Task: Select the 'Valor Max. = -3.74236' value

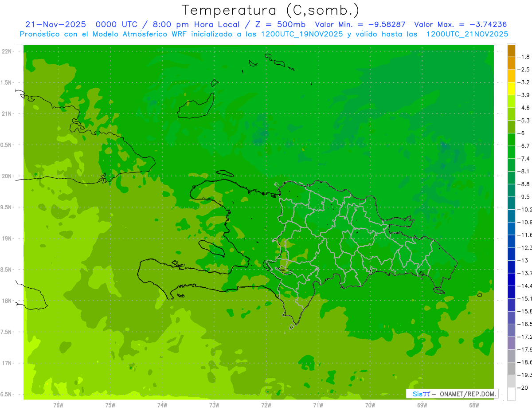Action: click(460, 24)
